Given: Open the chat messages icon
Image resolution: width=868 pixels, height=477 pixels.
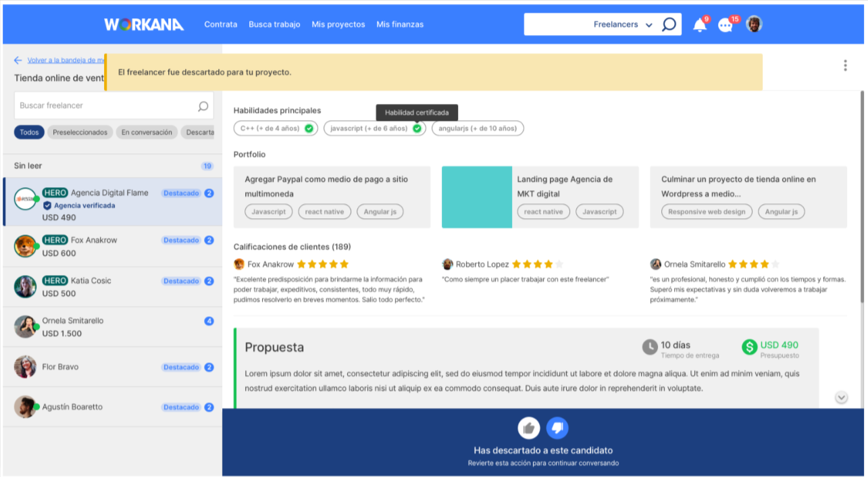Looking at the screenshot, I should tap(725, 26).
